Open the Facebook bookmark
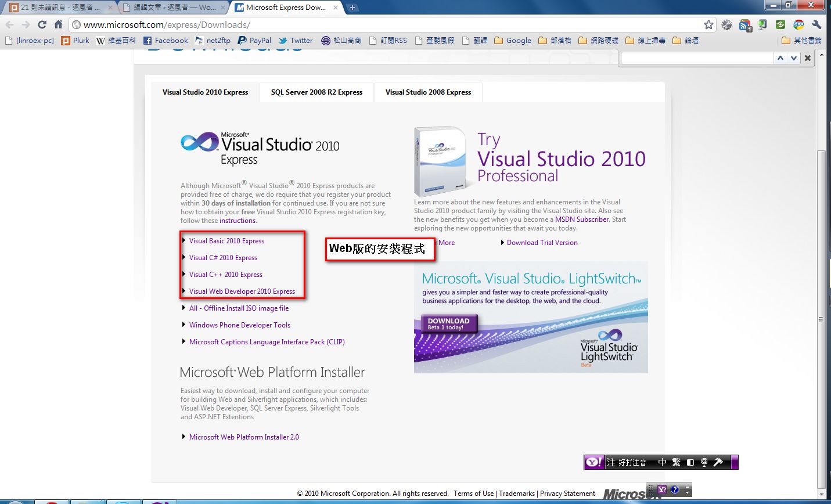Image resolution: width=831 pixels, height=504 pixels. (x=166, y=40)
